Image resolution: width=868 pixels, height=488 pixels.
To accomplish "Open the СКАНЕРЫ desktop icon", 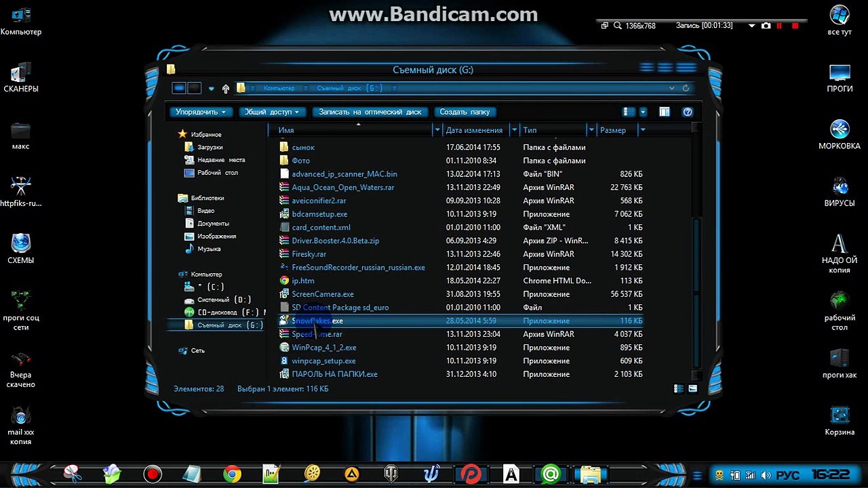I will click(21, 78).
